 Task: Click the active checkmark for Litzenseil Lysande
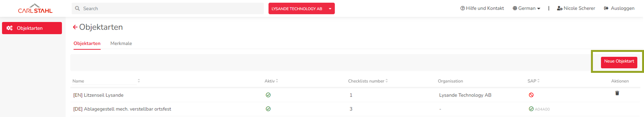tap(268, 95)
